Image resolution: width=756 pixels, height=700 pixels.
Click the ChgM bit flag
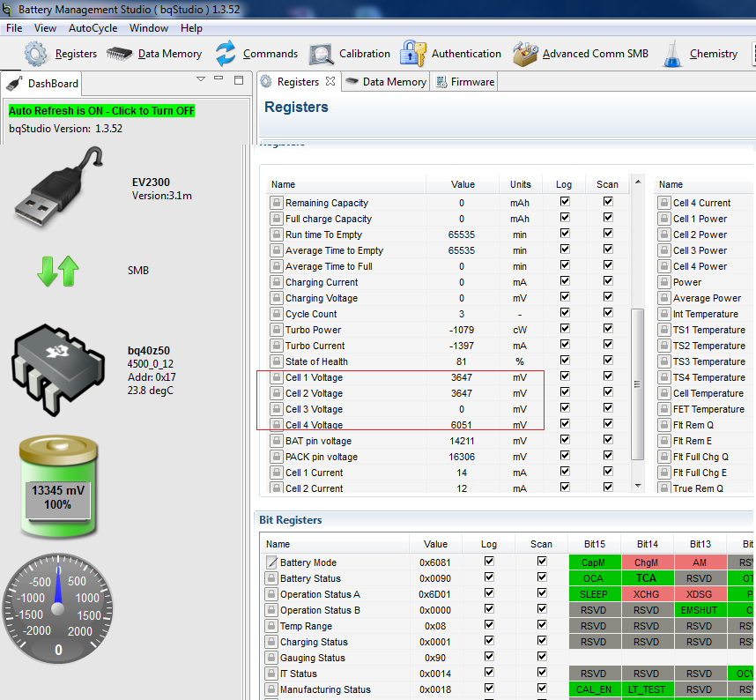(646, 562)
